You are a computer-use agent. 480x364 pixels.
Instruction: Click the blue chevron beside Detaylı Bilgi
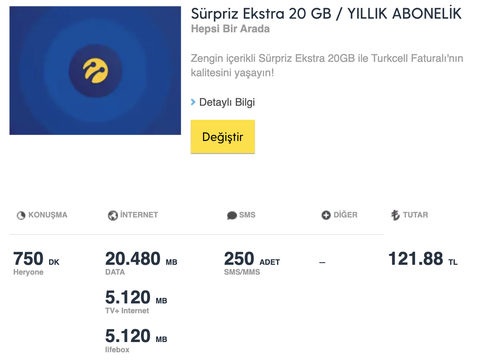click(x=193, y=102)
